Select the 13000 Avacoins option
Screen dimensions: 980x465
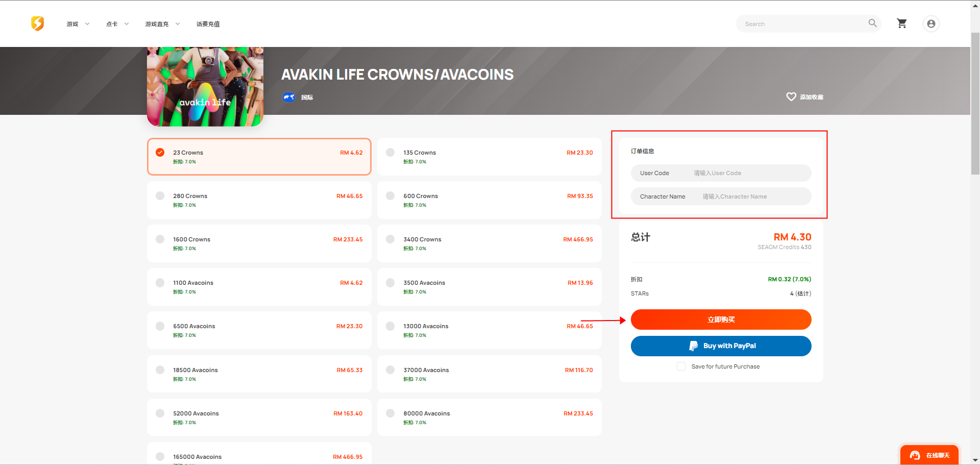tap(489, 330)
